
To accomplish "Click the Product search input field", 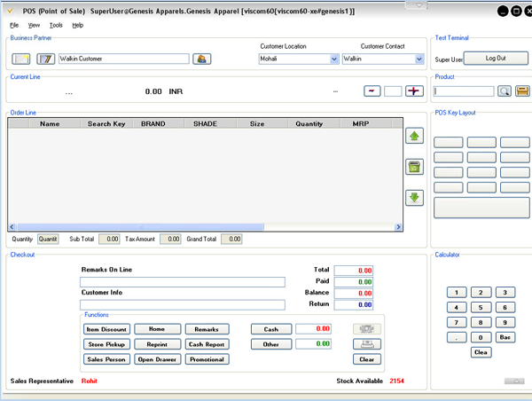I will coord(464,91).
